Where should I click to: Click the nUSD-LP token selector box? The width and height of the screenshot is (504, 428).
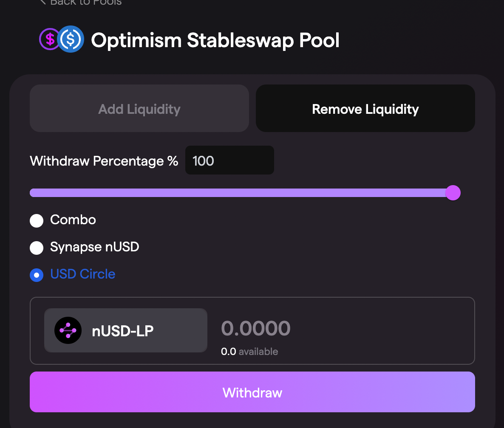click(x=126, y=330)
